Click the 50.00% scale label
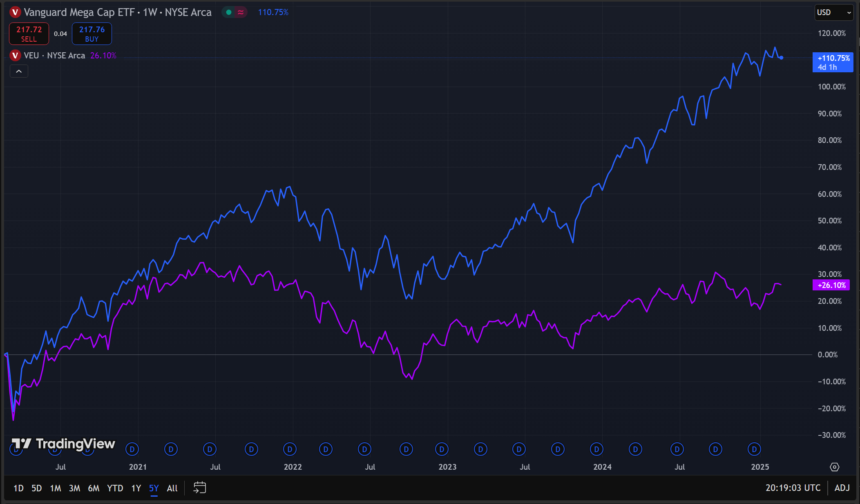This screenshot has height=504, width=860. [x=830, y=221]
